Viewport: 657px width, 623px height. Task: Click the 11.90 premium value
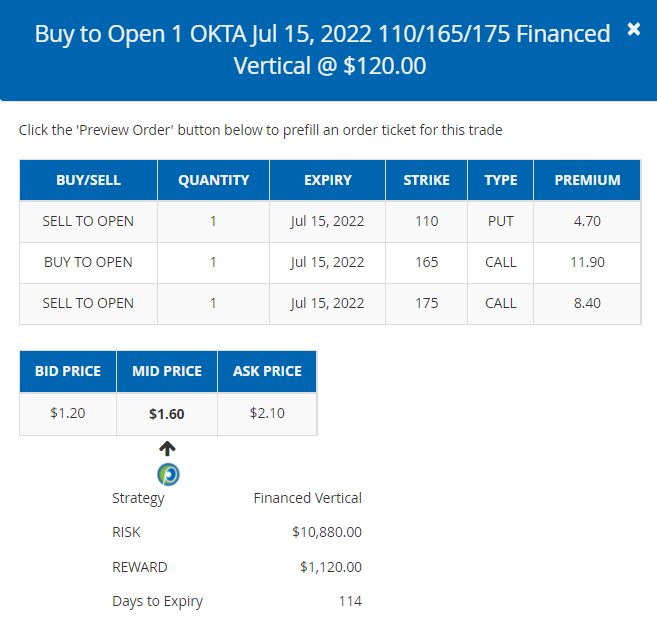tap(587, 262)
